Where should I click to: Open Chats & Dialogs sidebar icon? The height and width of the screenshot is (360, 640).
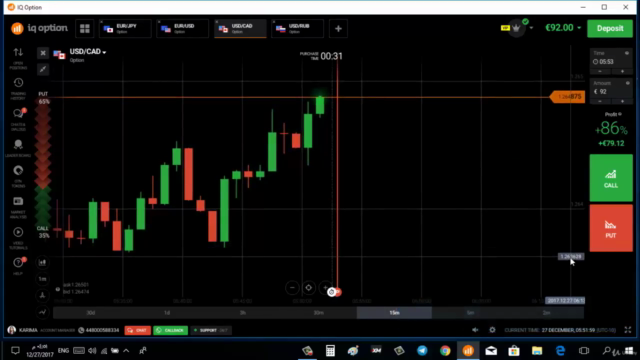[x=18, y=119]
